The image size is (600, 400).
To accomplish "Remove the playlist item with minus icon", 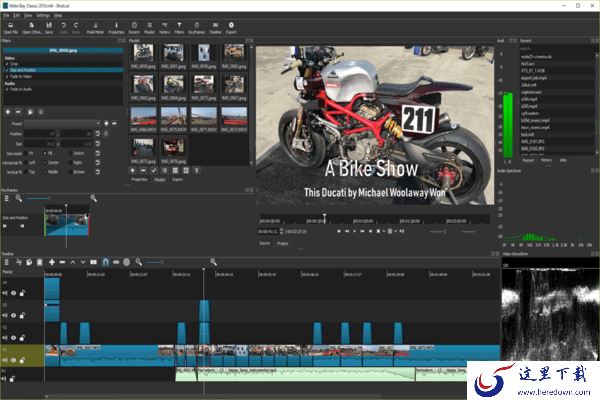I will [x=143, y=170].
